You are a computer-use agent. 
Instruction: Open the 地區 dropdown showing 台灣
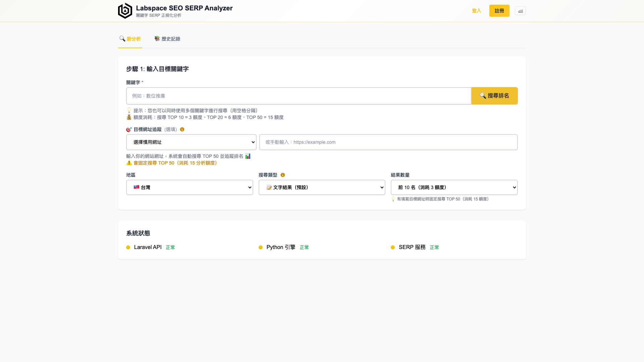point(190,187)
